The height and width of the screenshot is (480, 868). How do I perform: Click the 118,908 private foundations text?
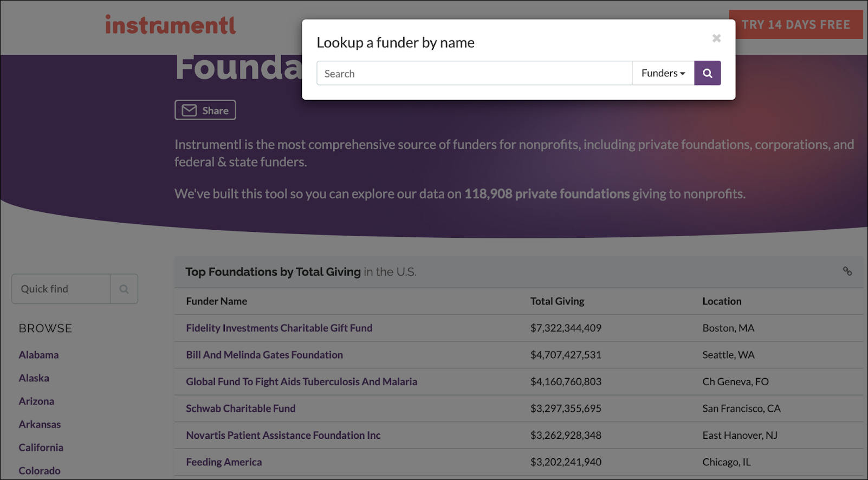pyautogui.click(x=547, y=193)
